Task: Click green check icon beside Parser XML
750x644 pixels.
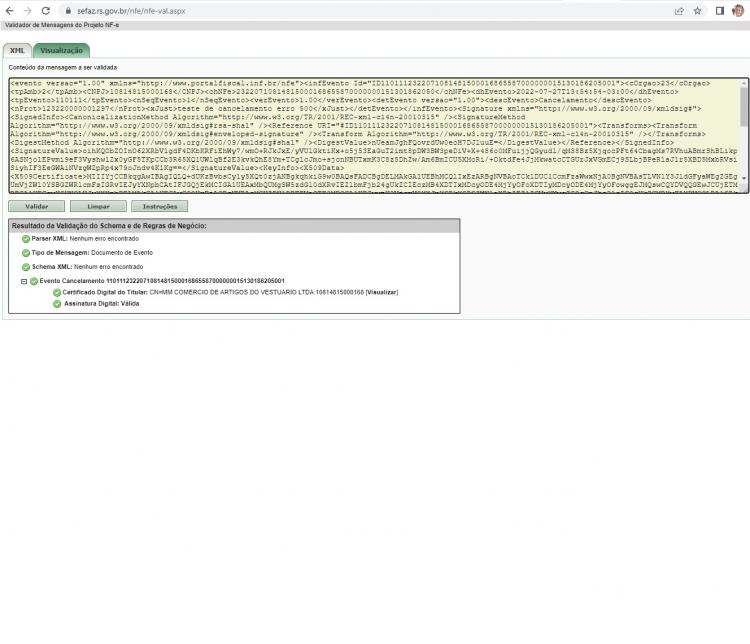Action: [26, 239]
